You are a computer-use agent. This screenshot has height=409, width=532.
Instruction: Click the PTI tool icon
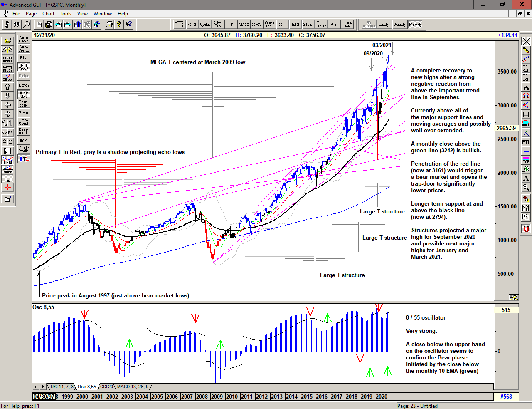point(526,141)
